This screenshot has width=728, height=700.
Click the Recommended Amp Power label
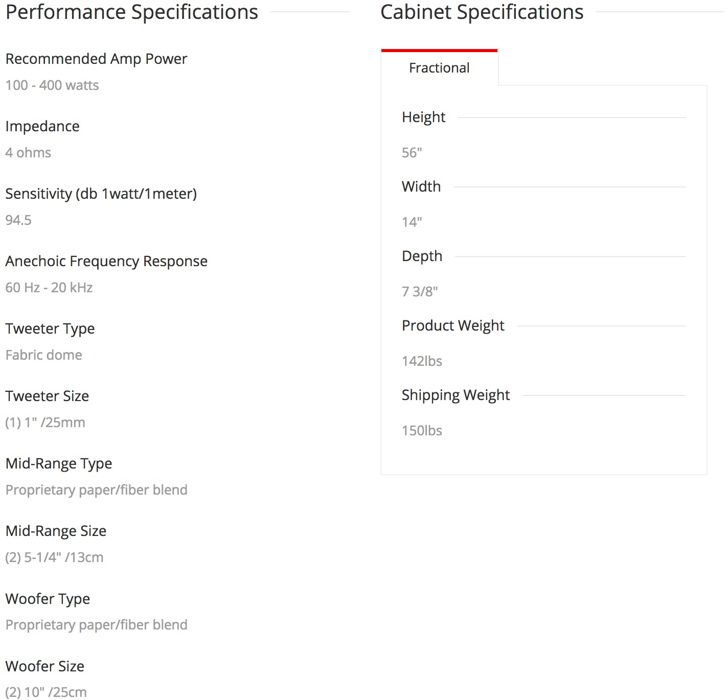click(x=96, y=59)
